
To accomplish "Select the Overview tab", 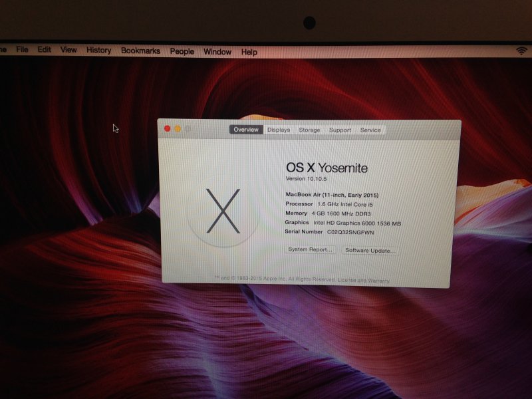I will click(x=246, y=130).
